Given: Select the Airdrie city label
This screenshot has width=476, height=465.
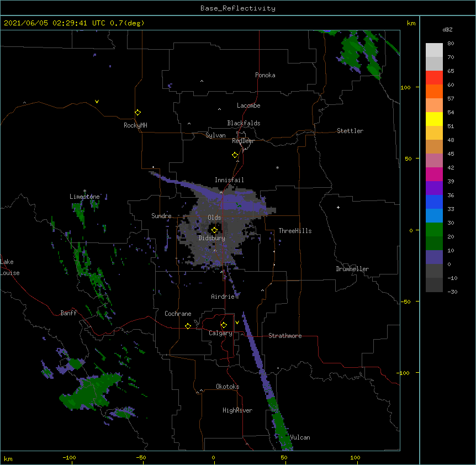Looking at the screenshot, I should (223, 297).
